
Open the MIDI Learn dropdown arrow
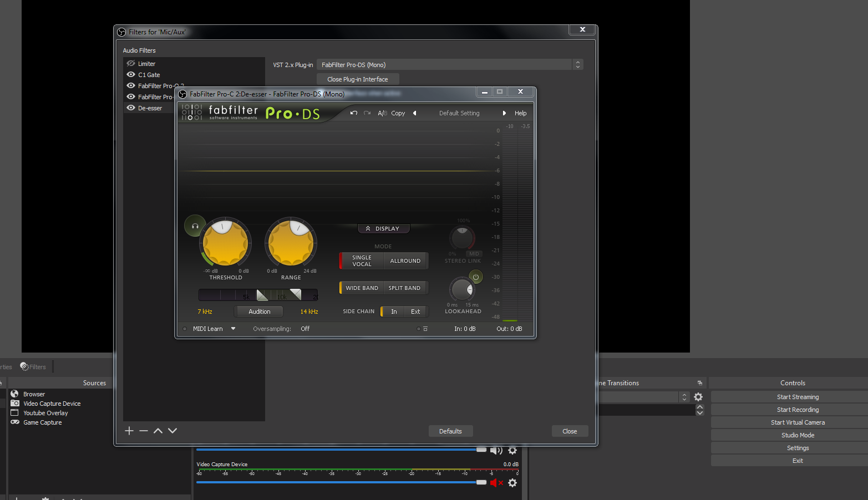coord(234,329)
